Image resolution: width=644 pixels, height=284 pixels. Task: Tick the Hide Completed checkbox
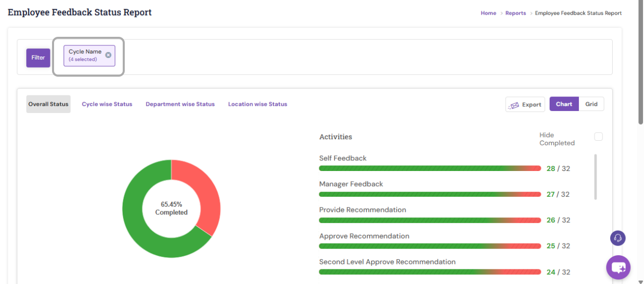coord(599,137)
